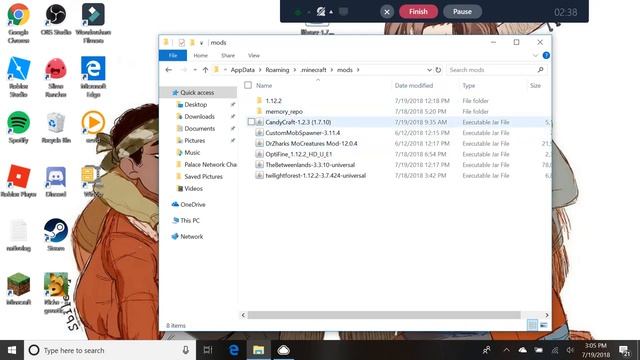This screenshot has width=640, height=360.
Task: Open the Start menu
Action: click(x=12, y=350)
